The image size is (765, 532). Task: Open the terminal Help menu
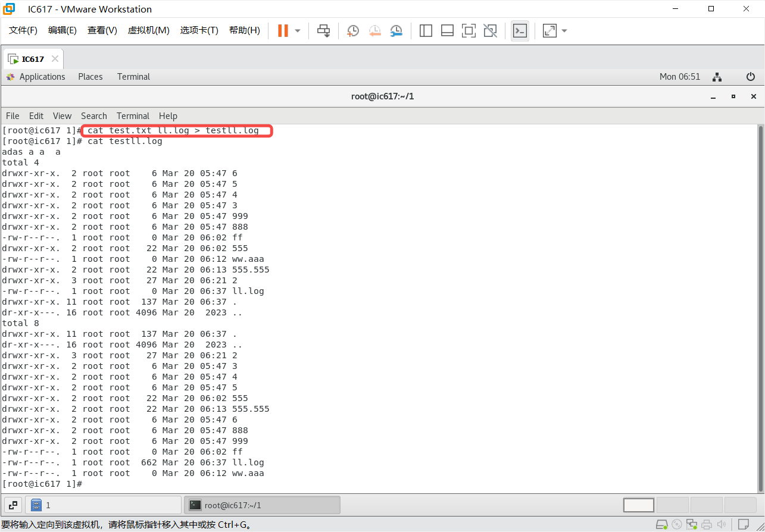coord(168,116)
